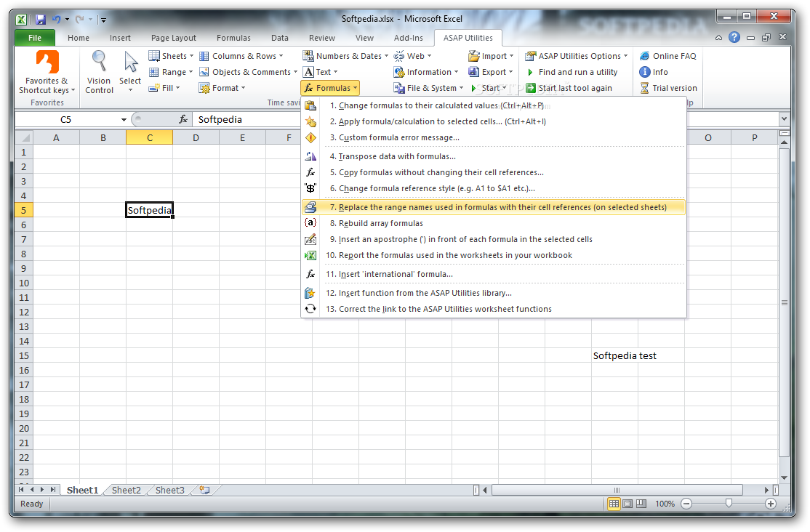810x532 pixels.
Task: Click the insert function fx button in formula bar
Action: coord(183,119)
